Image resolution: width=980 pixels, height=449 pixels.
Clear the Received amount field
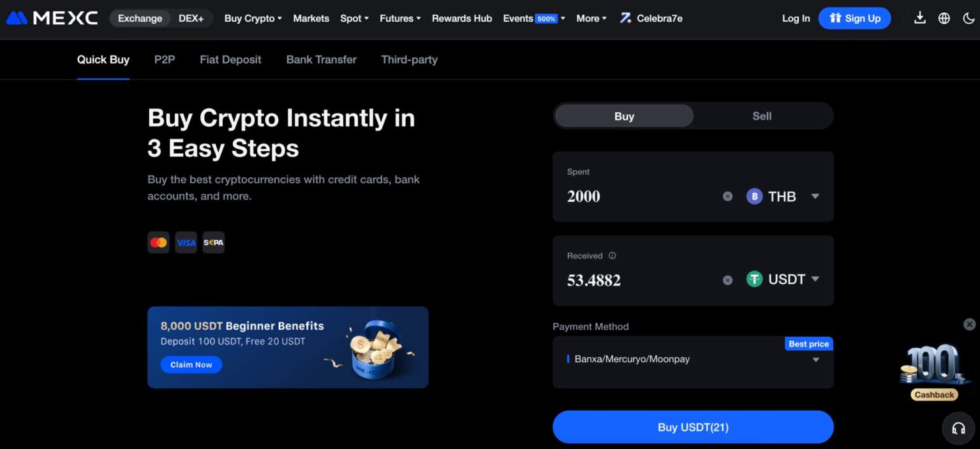[727, 280]
